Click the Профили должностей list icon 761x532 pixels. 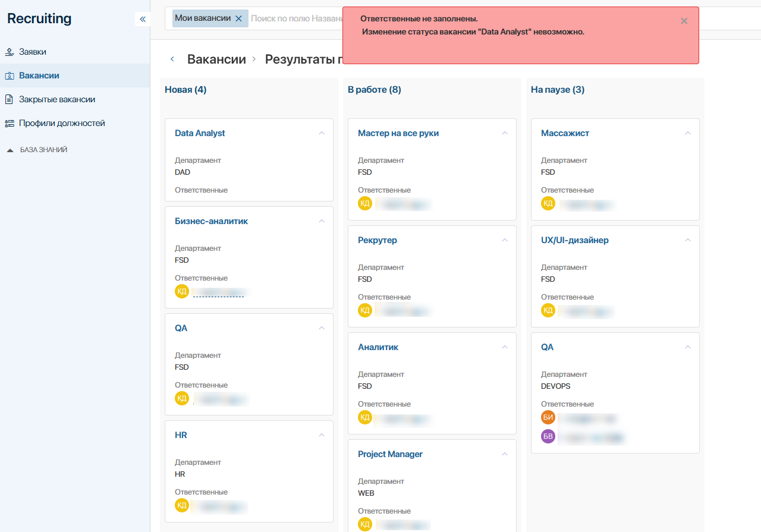10,123
